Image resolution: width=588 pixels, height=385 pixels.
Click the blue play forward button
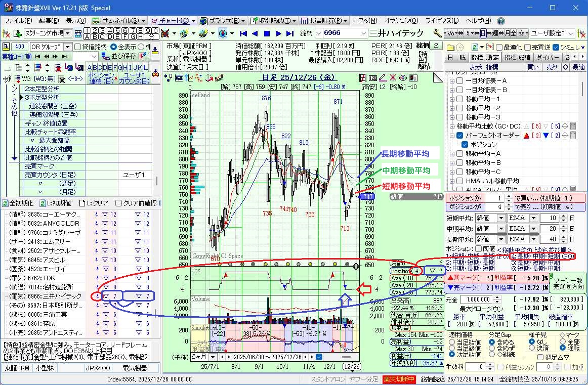278,33
